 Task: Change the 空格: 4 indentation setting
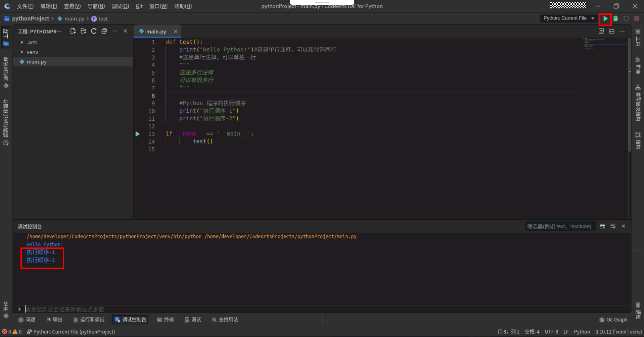click(532, 332)
